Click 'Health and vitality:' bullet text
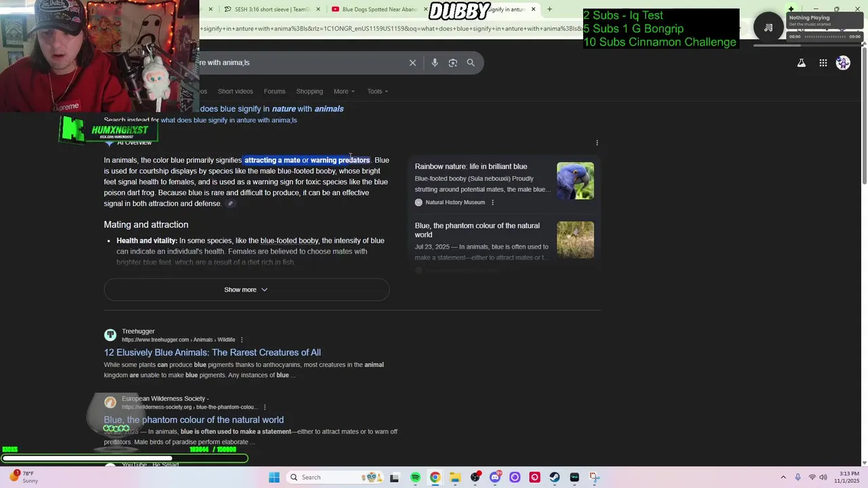The height and width of the screenshot is (488, 868). tap(146, 241)
